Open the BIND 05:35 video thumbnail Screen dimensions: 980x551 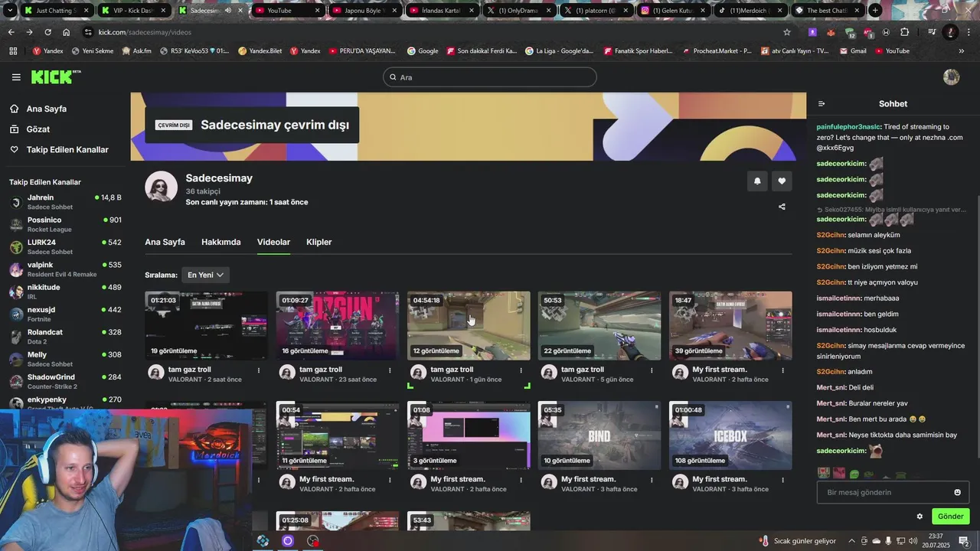(x=599, y=435)
